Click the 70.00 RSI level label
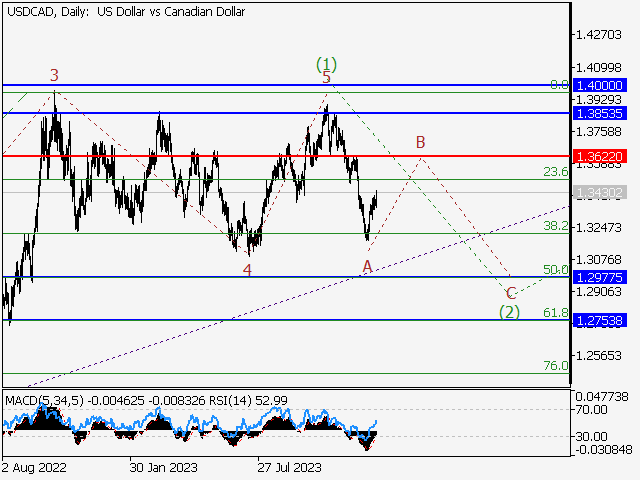This screenshot has width=640, height=480. (592, 409)
